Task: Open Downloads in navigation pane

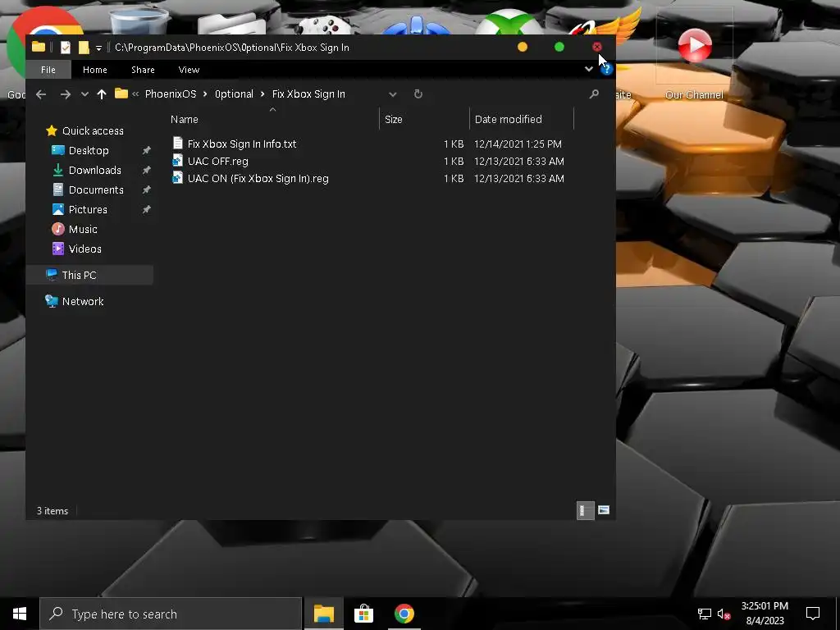Action: (95, 171)
